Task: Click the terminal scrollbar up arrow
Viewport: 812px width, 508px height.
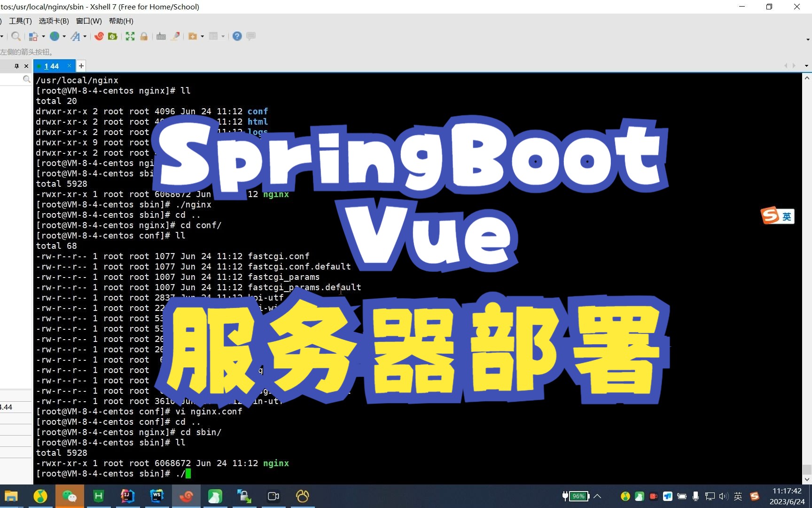Action: 807,79
